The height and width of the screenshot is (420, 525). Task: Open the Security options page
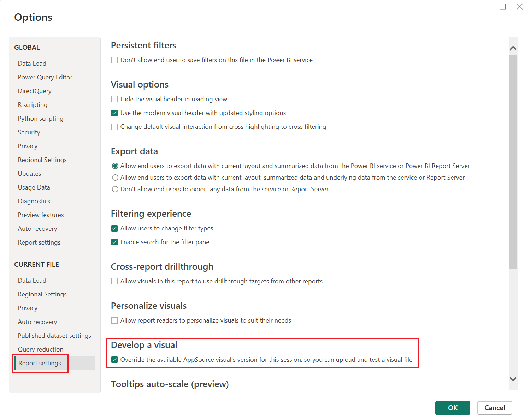pos(29,132)
